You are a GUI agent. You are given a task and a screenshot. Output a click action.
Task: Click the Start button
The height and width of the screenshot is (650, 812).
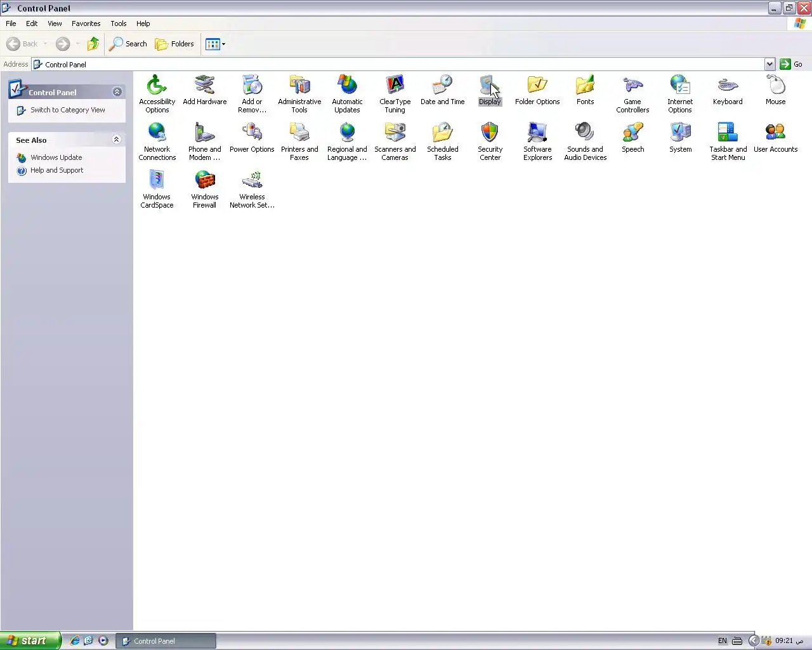click(30, 640)
